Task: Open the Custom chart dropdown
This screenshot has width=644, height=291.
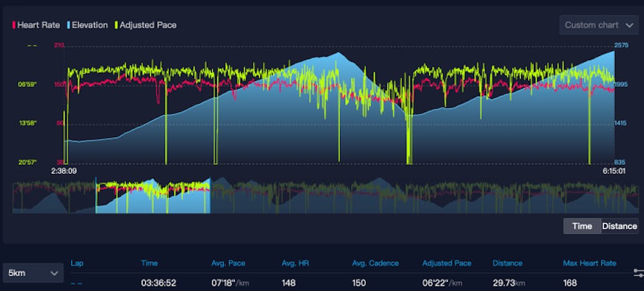Action: click(599, 25)
